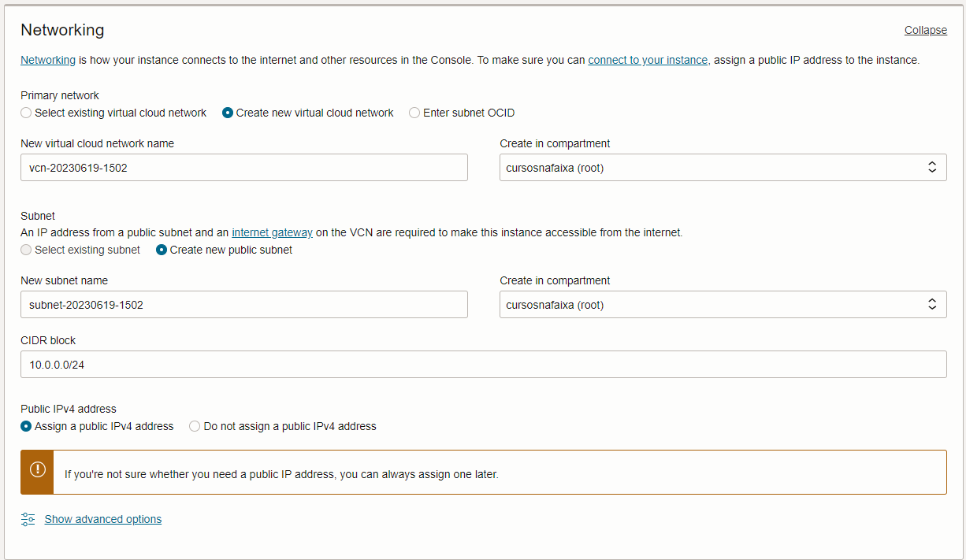Choose Create new virtual cloud network
966x560 pixels.
228,113
